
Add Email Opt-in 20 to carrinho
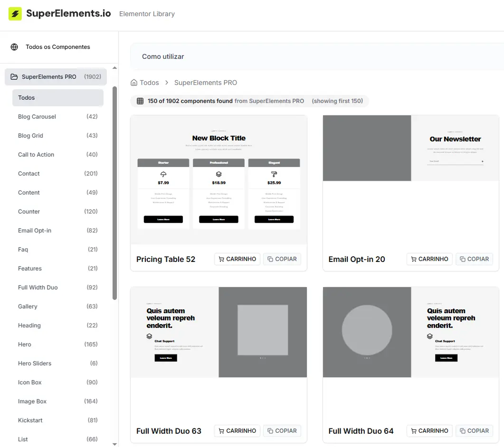[x=429, y=259]
